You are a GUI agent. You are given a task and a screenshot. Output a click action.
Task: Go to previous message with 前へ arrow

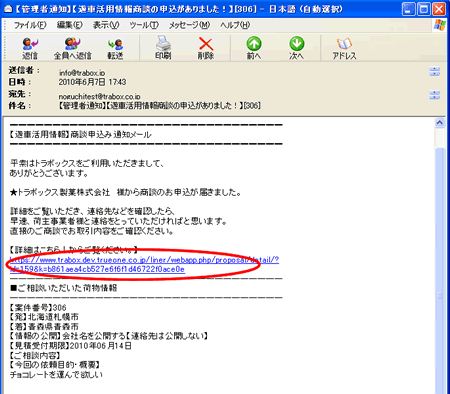(254, 48)
